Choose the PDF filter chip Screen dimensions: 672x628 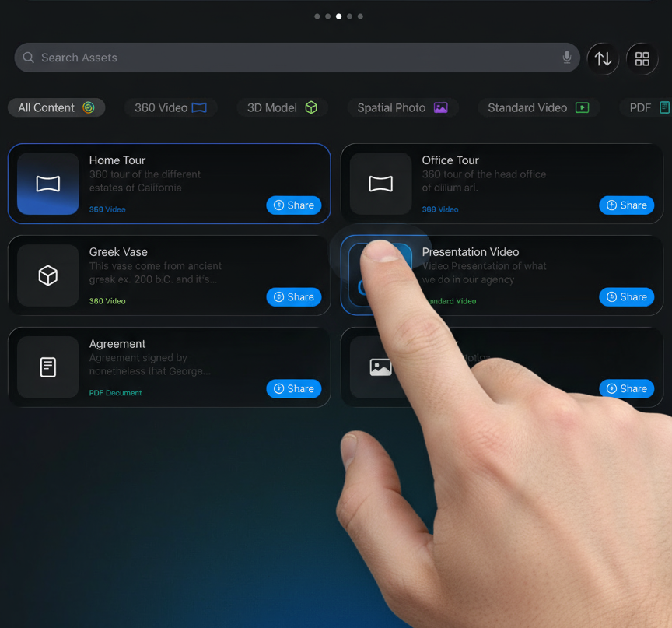[648, 107]
